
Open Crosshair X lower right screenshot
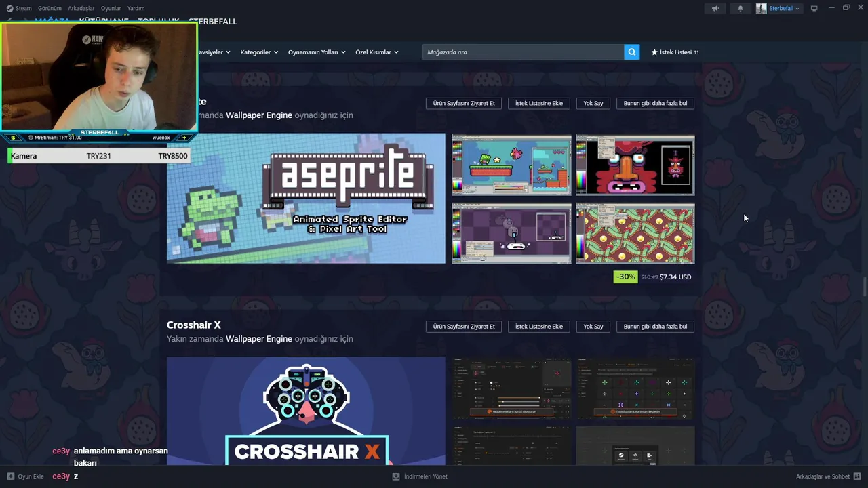click(x=635, y=445)
